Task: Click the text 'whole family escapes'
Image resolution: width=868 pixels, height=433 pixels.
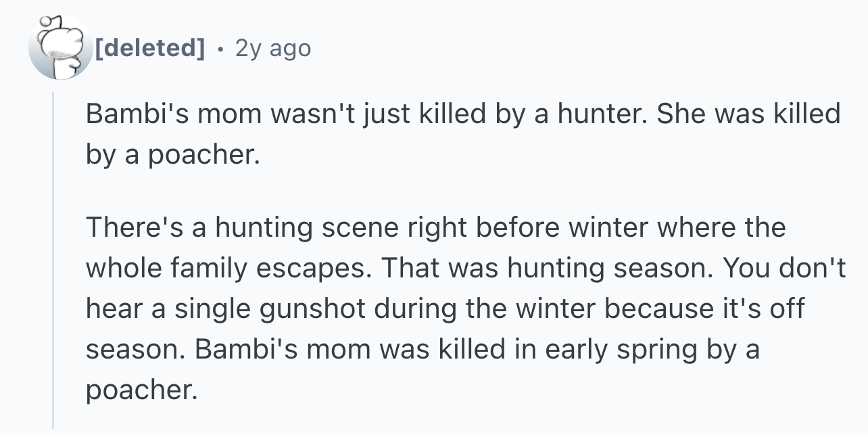Action: click(229, 269)
